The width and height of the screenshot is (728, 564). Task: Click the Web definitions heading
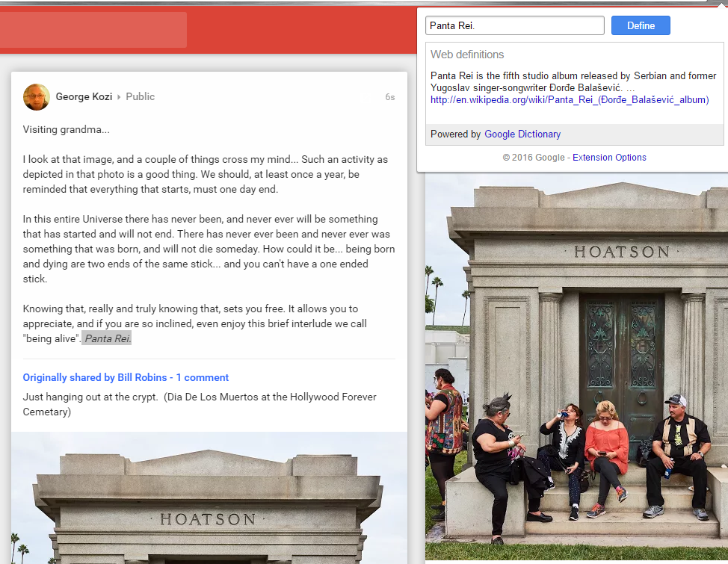pos(467,55)
